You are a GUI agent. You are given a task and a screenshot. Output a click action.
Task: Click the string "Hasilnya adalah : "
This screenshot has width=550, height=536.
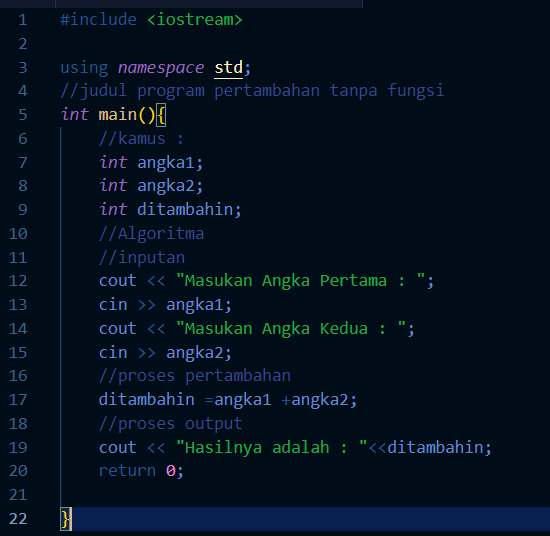pyautogui.click(x=271, y=448)
